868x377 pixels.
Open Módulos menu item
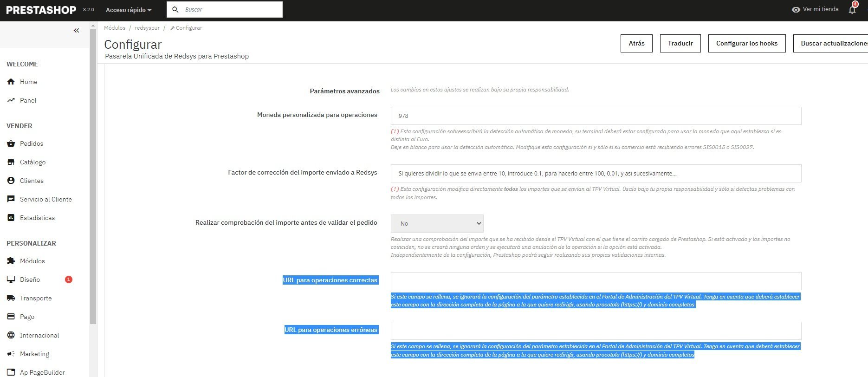(x=32, y=261)
